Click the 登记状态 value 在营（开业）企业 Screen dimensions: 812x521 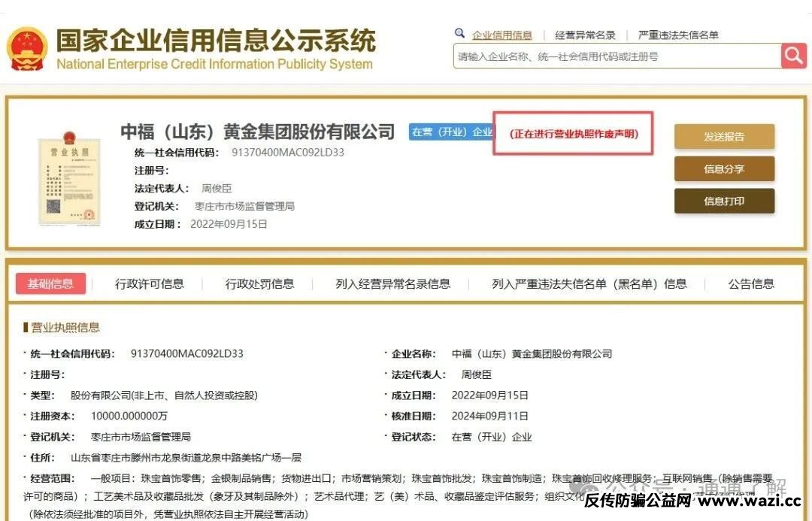(492, 437)
